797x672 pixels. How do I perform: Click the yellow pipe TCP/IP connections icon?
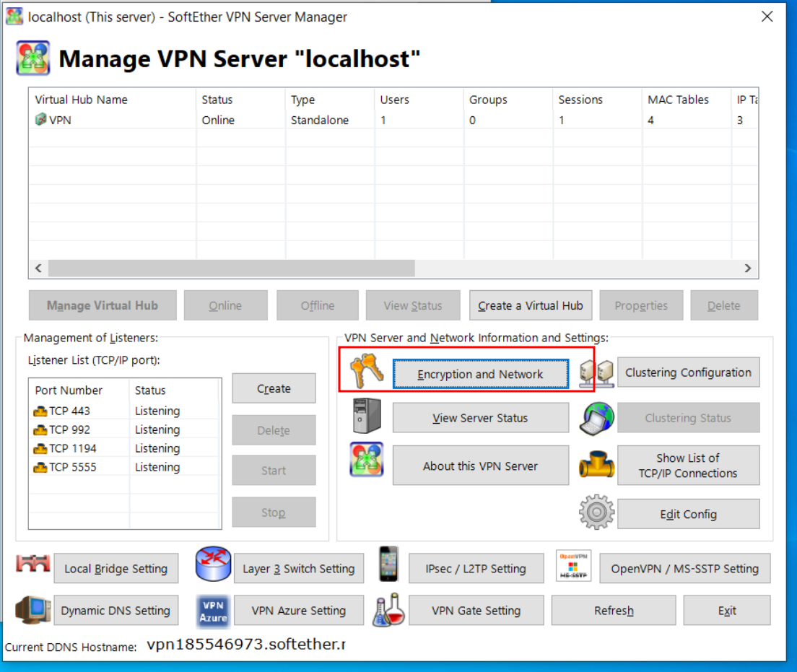pyautogui.click(x=596, y=466)
